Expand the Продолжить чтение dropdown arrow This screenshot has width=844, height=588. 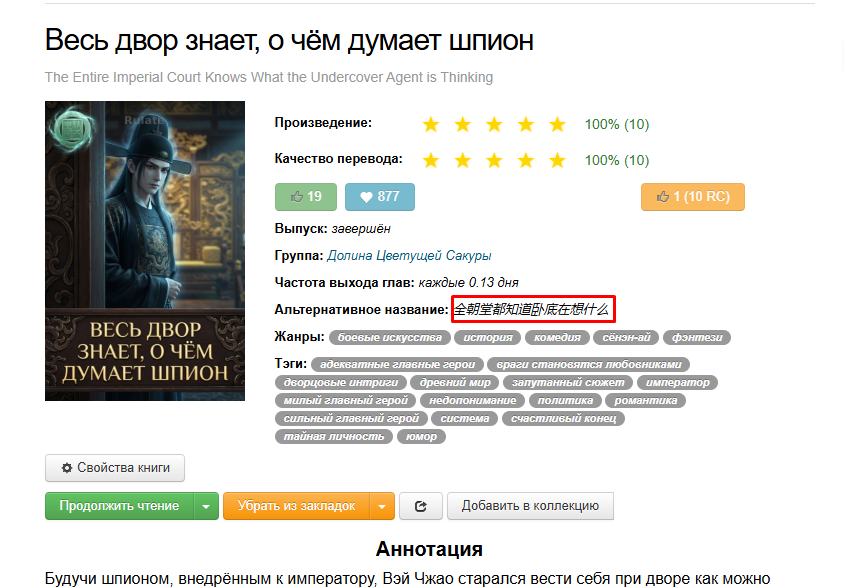tap(206, 506)
